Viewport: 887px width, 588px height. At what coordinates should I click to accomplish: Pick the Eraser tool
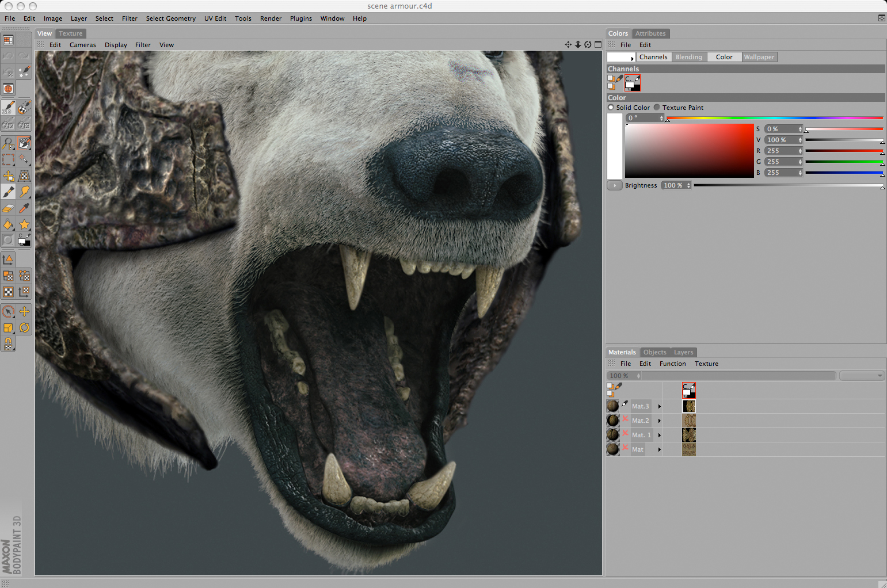(x=9, y=208)
